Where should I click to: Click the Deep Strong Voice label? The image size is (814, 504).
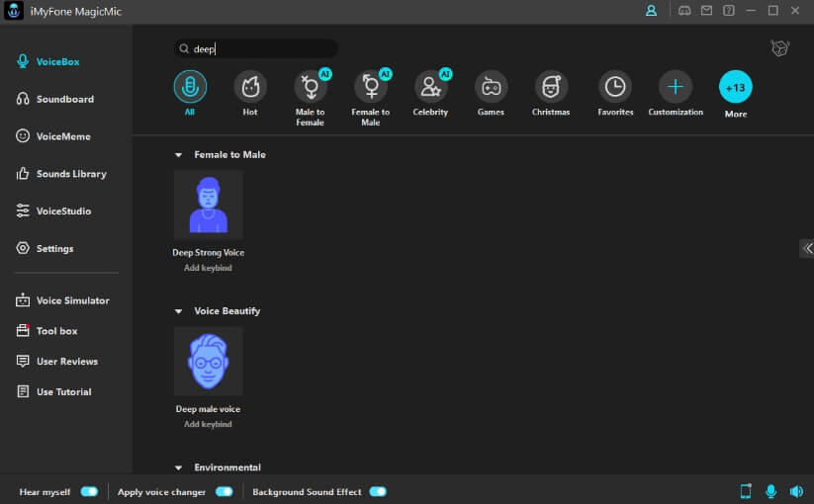[x=208, y=253]
